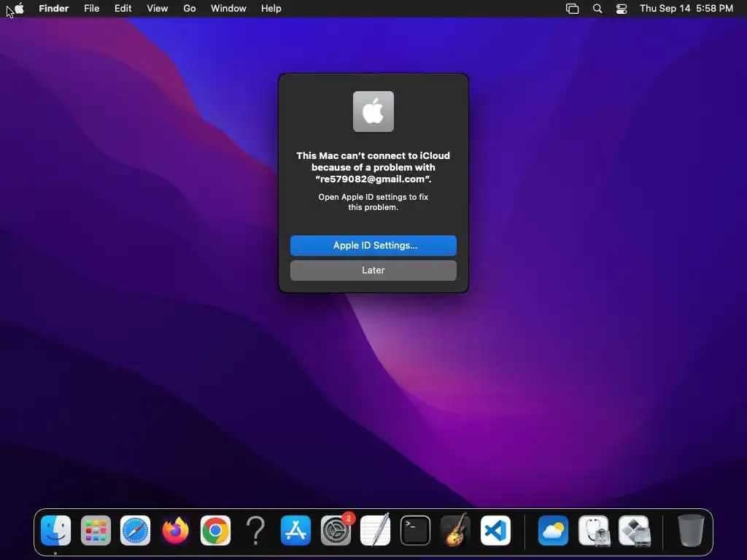Click the 'Open Apple ID settings' message

[x=373, y=202]
